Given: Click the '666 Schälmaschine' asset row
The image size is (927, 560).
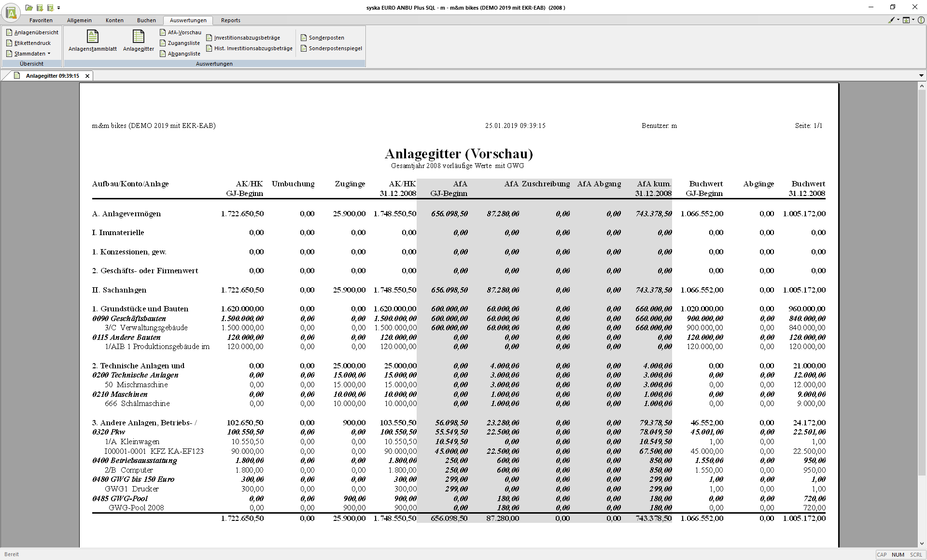Looking at the screenshot, I should tap(138, 404).
